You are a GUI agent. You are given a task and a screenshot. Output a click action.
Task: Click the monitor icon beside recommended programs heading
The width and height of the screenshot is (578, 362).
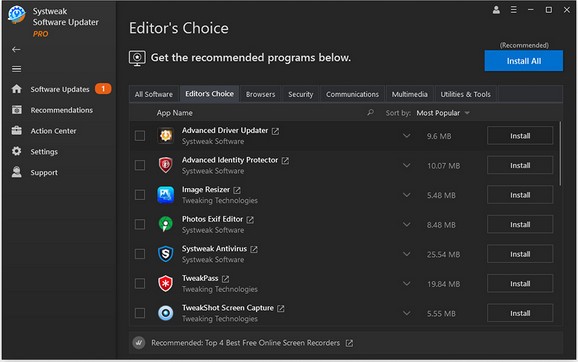click(137, 58)
